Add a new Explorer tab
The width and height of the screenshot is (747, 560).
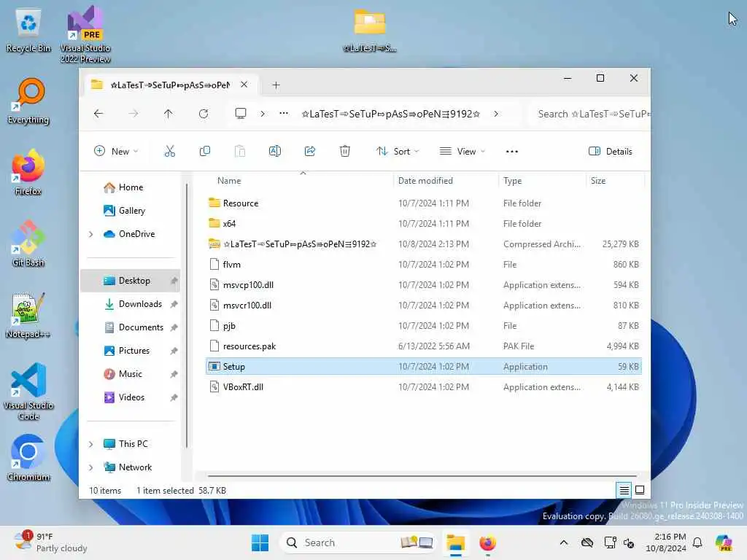click(276, 85)
